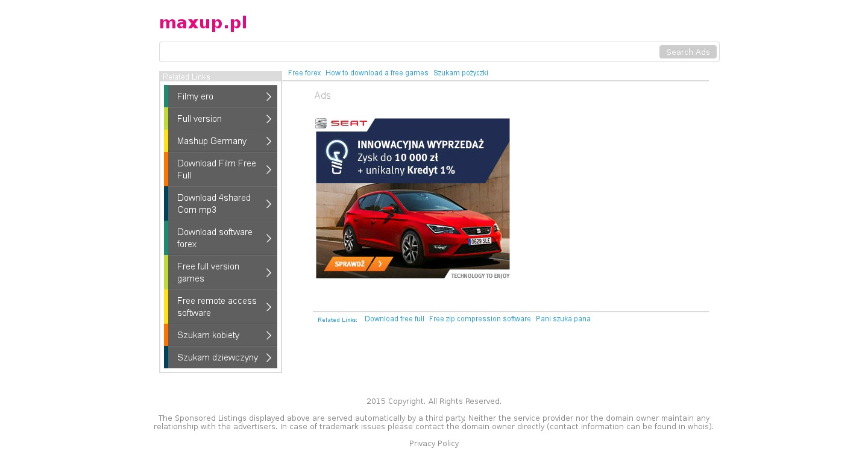Click the lightbulb icon in the SEAT ad
868x472 pixels.
pyautogui.click(x=337, y=156)
